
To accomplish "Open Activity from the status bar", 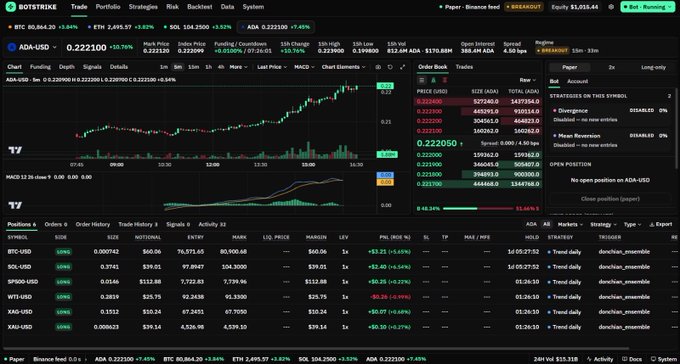I will [x=600, y=359].
